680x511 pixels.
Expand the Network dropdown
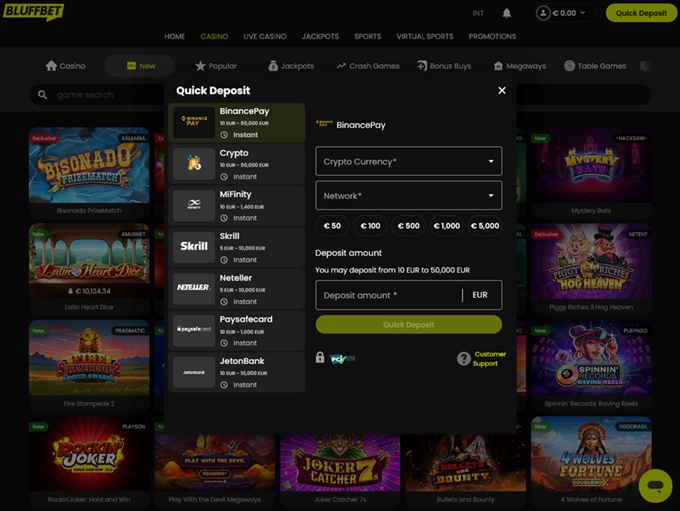click(x=408, y=196)
